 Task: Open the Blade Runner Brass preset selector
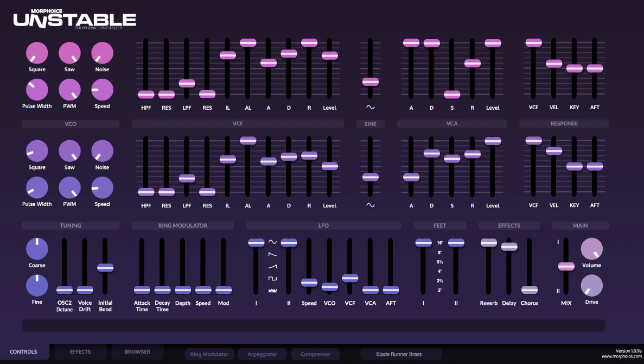point(400,354)
